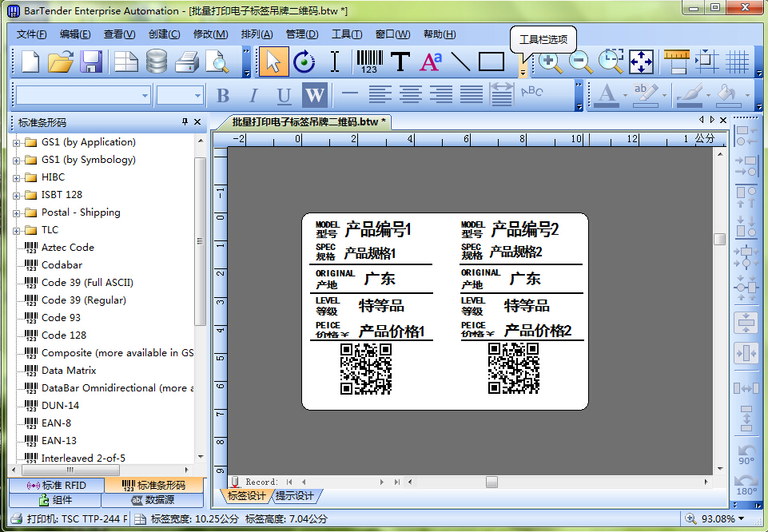Open the 数据源 panel button
This screenshot has width=768, height=532.
153,500
